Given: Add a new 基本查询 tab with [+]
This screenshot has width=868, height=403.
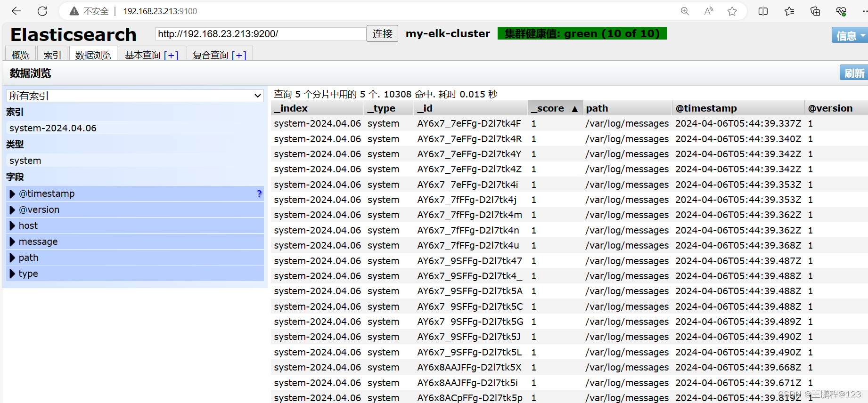Looking at the screenshot, I should [x=171, y=56].
